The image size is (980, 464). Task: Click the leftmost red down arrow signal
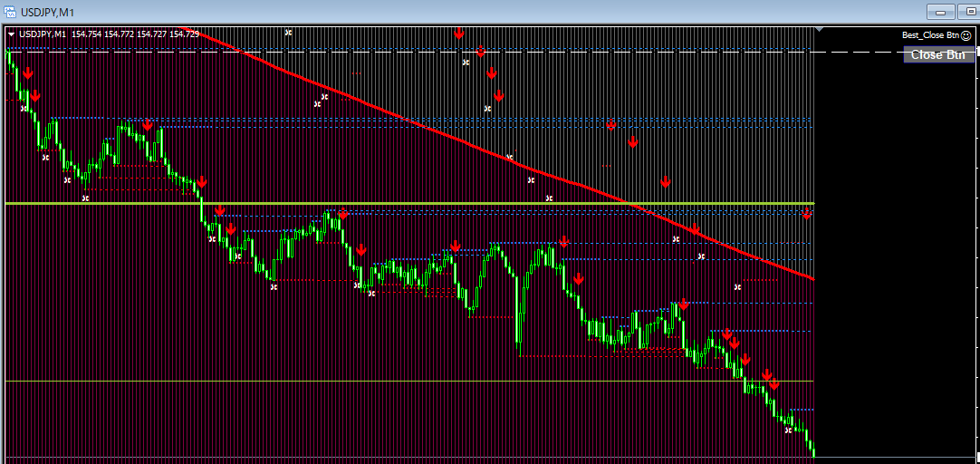point(28,73)
